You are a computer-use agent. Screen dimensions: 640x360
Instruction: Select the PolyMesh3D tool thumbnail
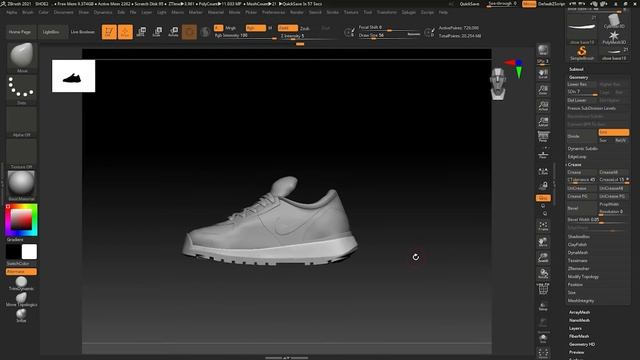pos(614,38)
